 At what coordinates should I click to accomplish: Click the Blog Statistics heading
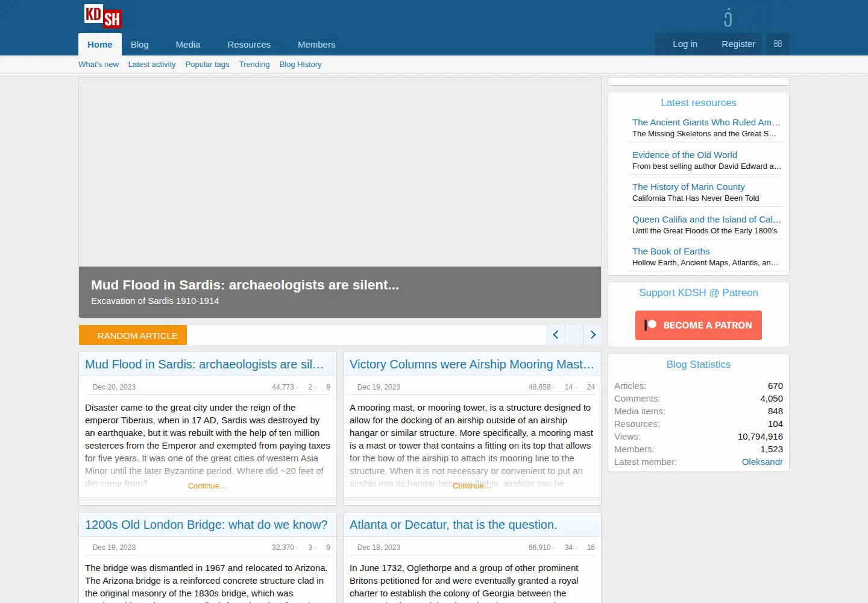pos(699,365)
